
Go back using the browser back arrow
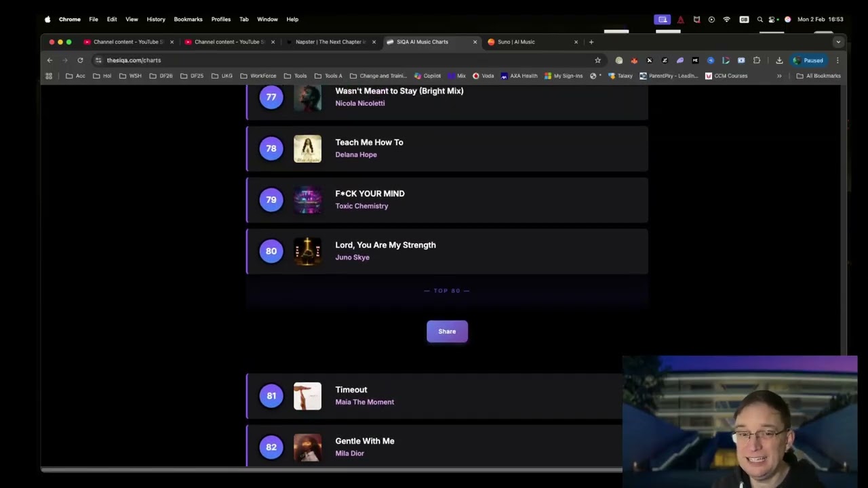[50, 60]
